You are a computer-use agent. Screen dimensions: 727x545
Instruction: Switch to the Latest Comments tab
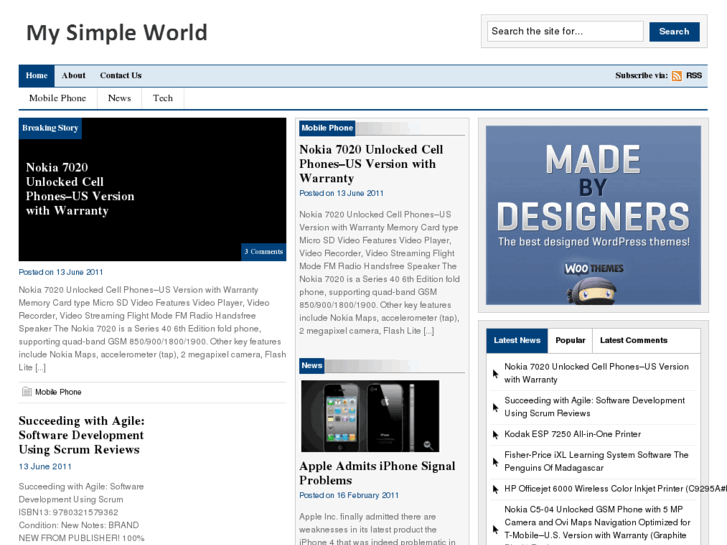tap(634, 340)
